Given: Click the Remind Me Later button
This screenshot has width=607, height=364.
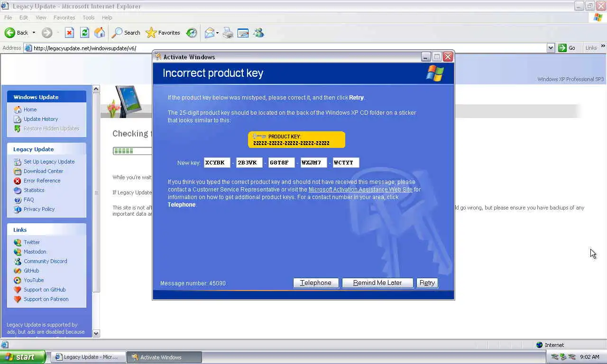Looking at the screenshot, I should (377, 283).
